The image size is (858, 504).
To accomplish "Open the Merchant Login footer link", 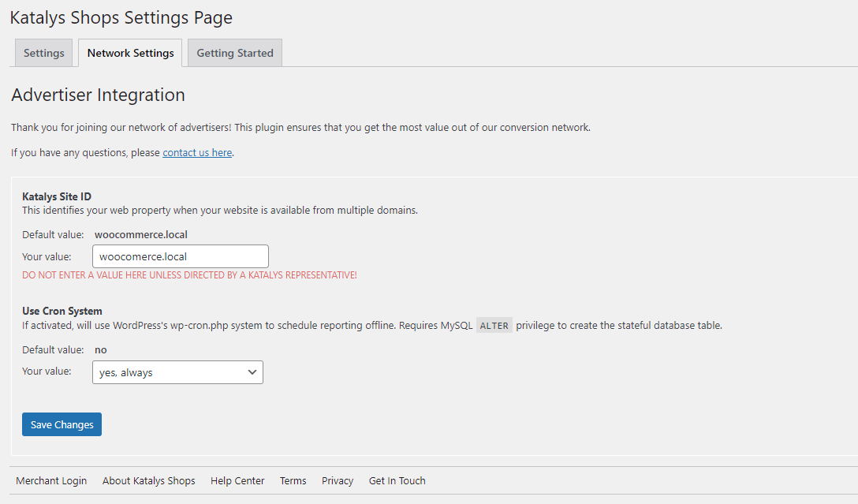I will tap(51, 480).
